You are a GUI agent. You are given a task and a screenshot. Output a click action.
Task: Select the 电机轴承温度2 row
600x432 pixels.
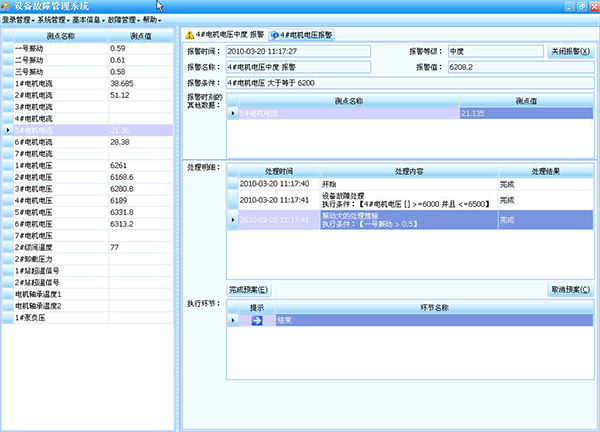coord(88,306)
